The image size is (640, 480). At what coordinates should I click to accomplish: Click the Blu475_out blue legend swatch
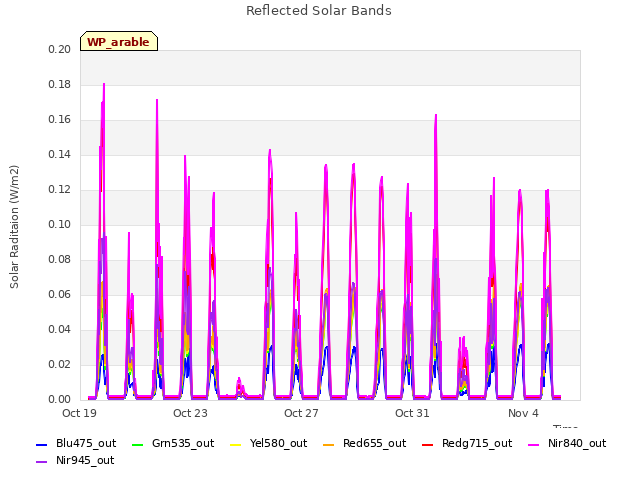tap(42, 444)
